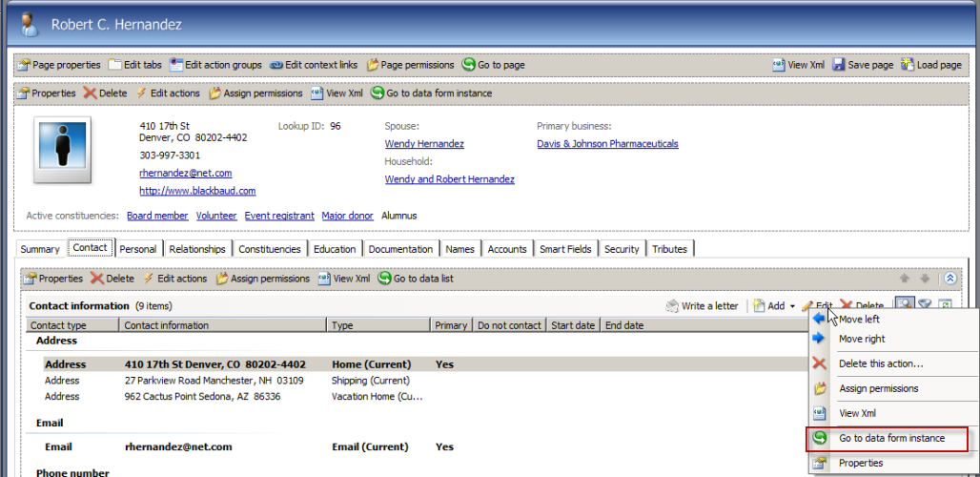Click the Write a letter action
Viewport: 980px width, 477px height.
(x=701, y=306)
